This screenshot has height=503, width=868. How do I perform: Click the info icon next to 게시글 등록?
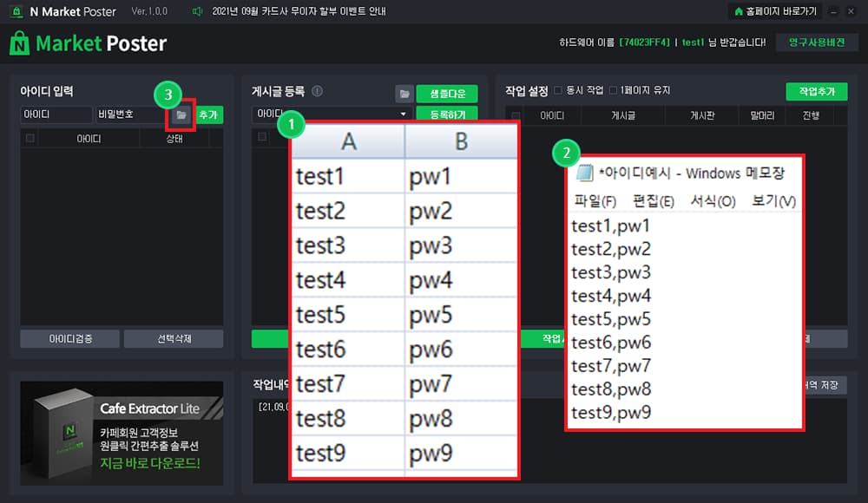(x=317, y=91)
